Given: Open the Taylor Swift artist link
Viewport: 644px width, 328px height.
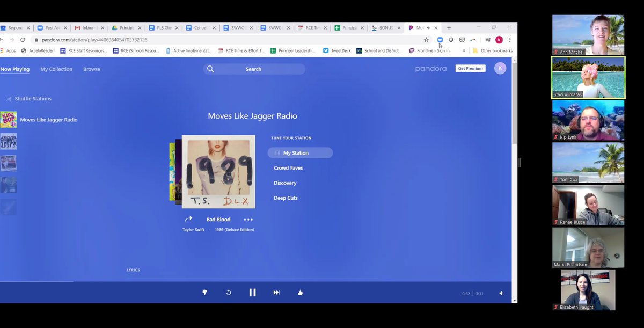Looking at the screenshot, I should (192, 229).
